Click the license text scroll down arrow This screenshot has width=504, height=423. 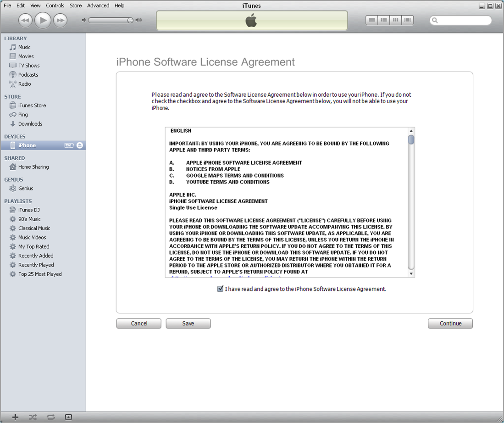click(411, 274)
